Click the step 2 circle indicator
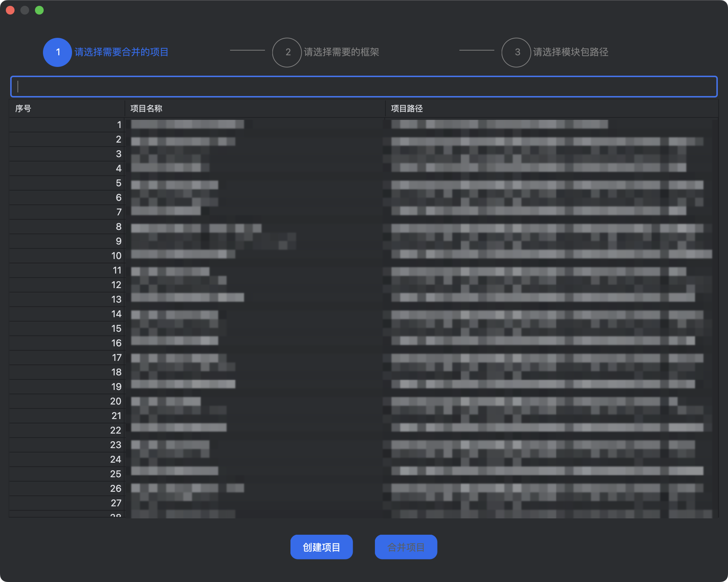 pyautogui.click(x=287, y=52)
